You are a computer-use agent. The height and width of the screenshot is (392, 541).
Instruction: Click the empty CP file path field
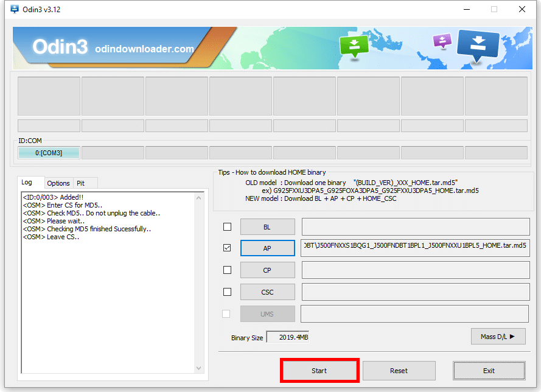point(416,270)
